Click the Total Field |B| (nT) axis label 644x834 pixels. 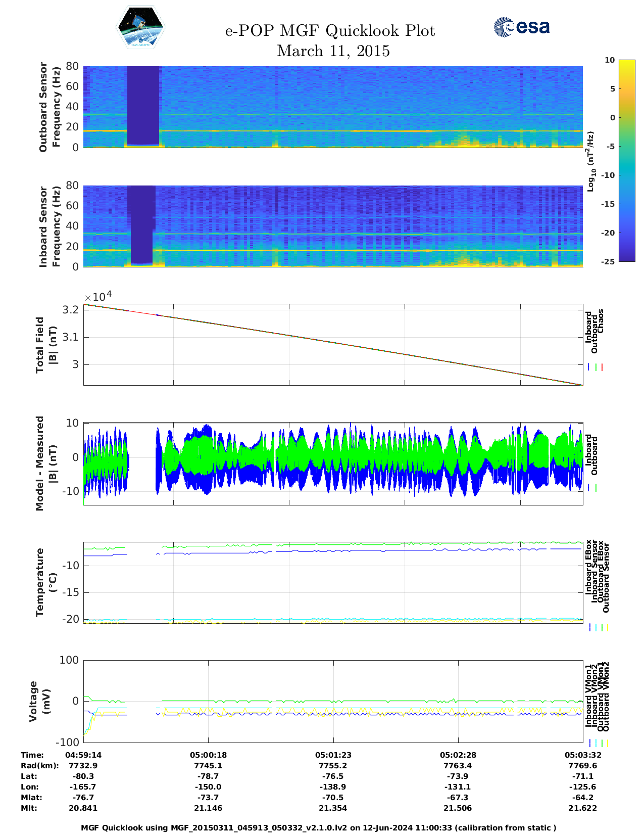coord(46,345)
